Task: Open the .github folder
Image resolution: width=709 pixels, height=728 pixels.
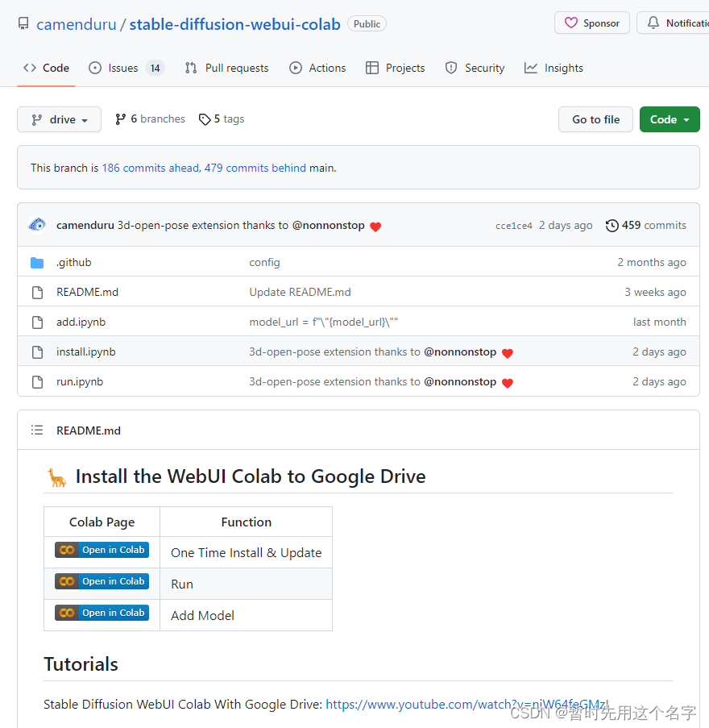Action: click(74, 262)
